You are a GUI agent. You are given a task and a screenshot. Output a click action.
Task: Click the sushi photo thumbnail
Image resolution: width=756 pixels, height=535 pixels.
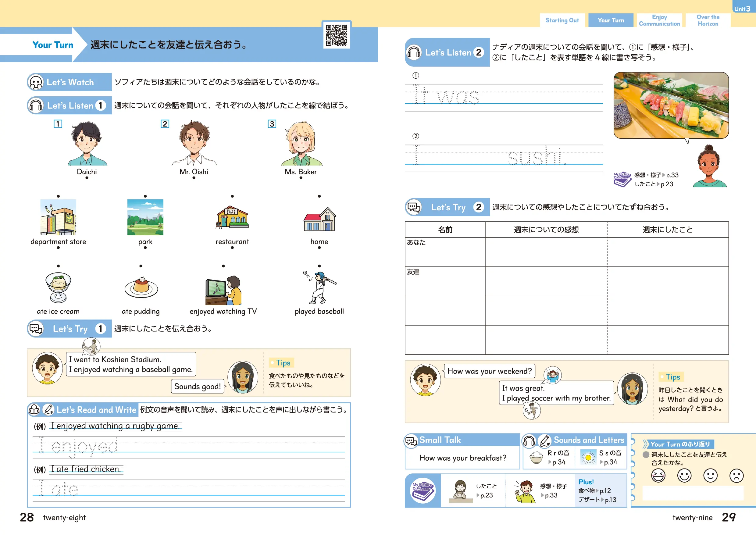[x=671, y=105]
